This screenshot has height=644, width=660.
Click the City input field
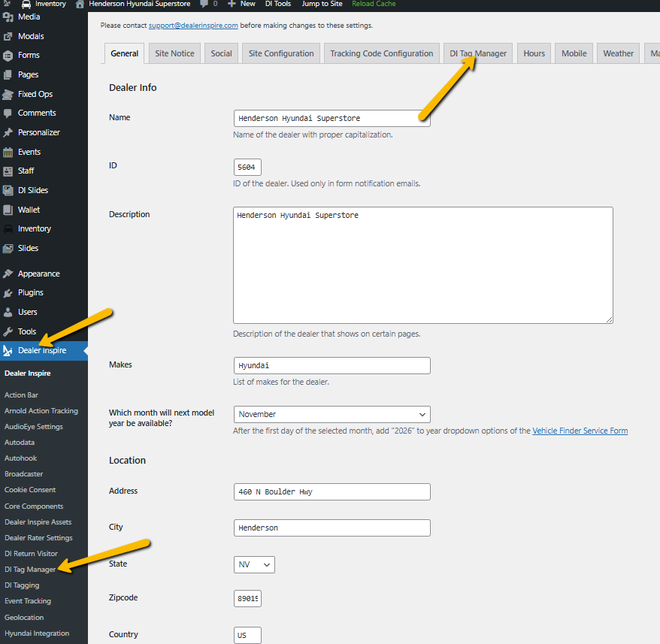click(x=332, y=528)
